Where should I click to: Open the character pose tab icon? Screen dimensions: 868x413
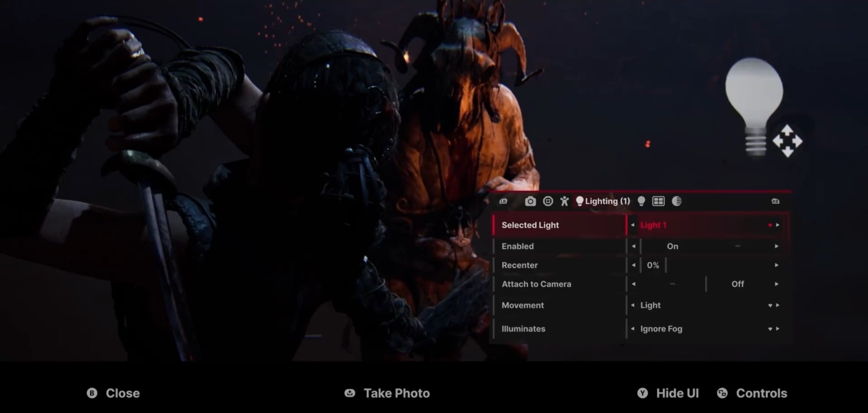[564, 201]
